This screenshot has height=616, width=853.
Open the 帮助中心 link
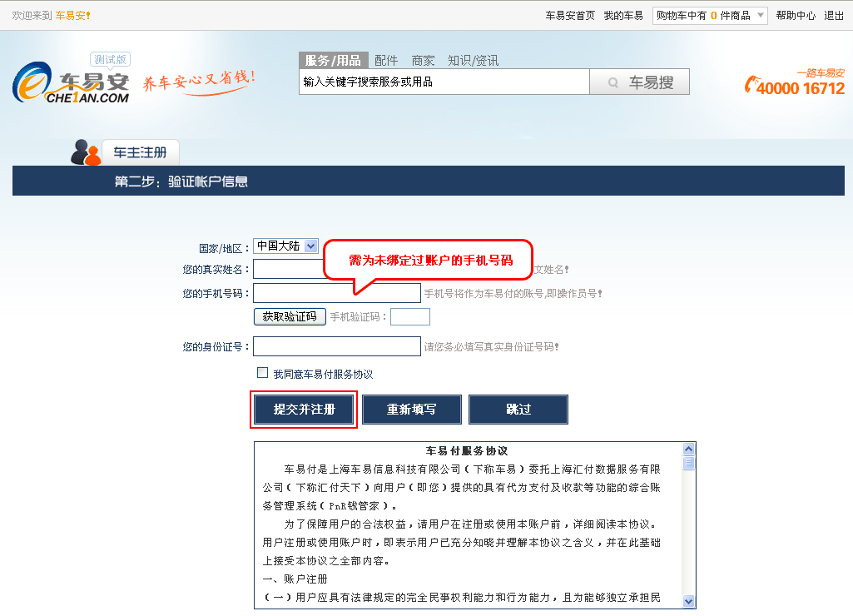click(796, 16)
